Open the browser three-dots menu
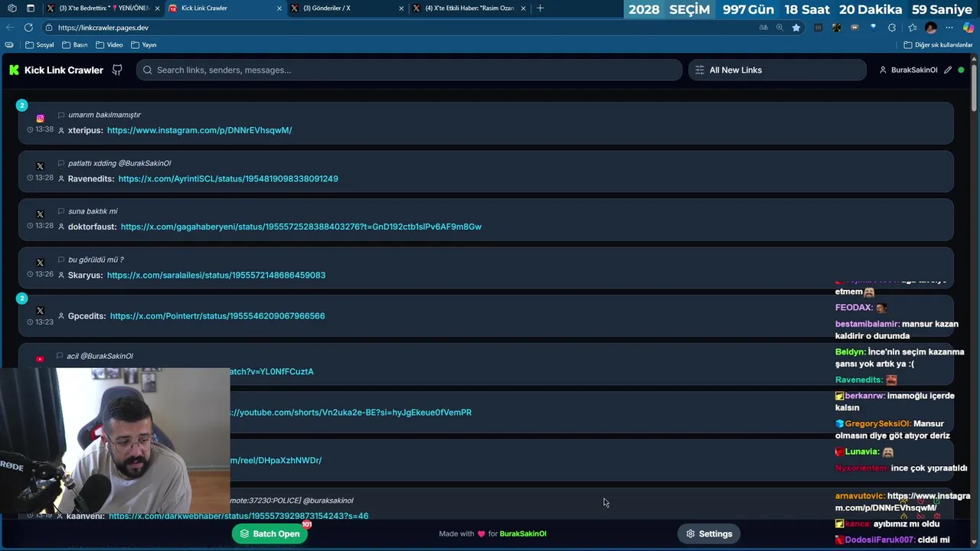980x551 pixels. (949, 28)
